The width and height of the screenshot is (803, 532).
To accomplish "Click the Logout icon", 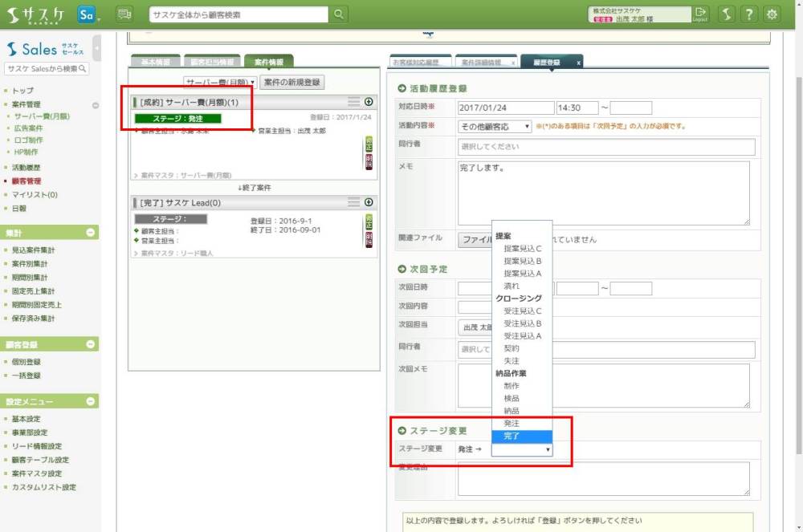I will (x=701, y=14).
